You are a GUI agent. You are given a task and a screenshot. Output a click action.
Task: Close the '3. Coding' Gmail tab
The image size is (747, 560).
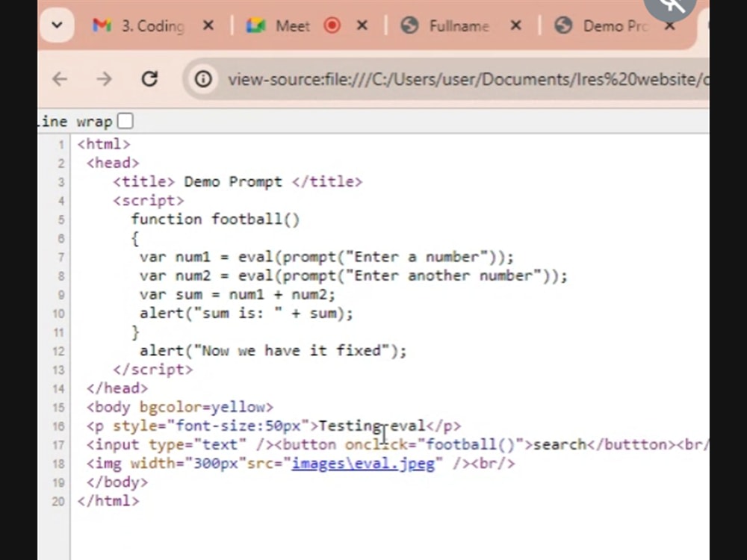point(208,25)
